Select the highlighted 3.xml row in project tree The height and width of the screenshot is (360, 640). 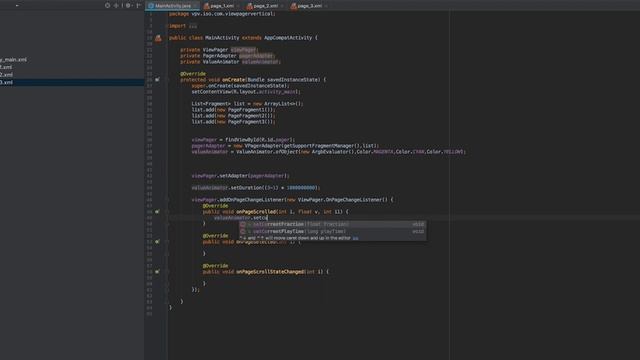coord(72,82)
